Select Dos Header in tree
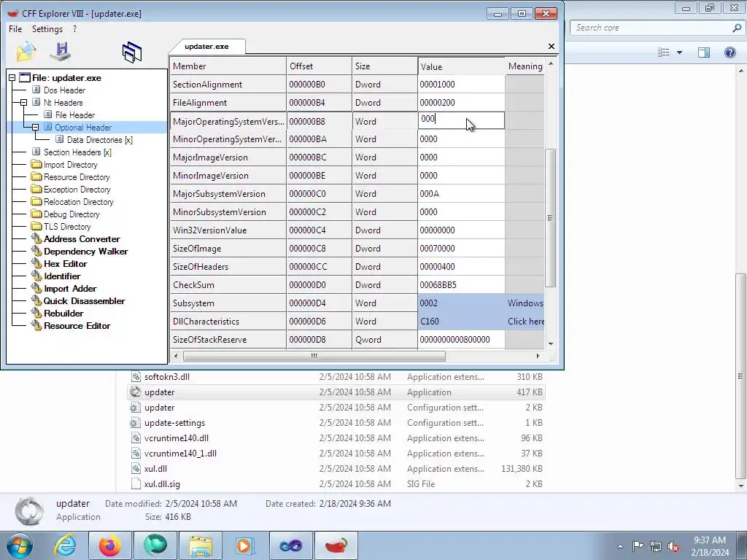This screenshot has height=560, width=747. [x=64, y=90]
